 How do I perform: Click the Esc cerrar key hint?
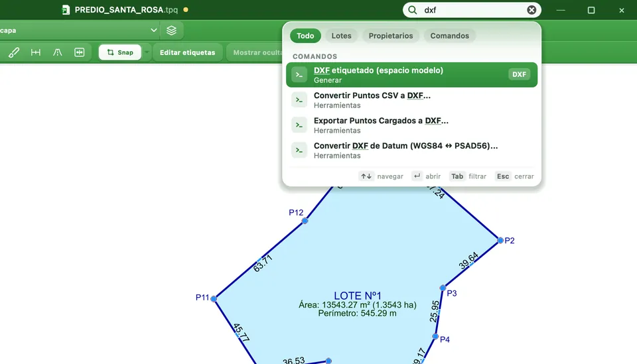515,176
